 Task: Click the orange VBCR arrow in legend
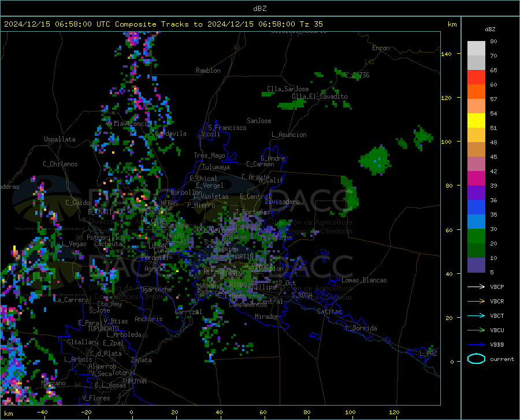(x=476, y=302)
